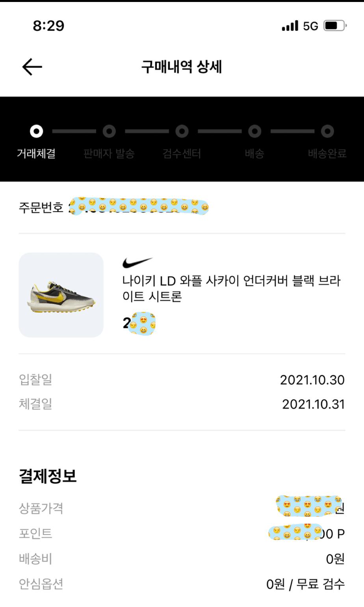364x607 pixels.
Task: Click the 5G network status indicator
Action: click(x=310, y=26)
